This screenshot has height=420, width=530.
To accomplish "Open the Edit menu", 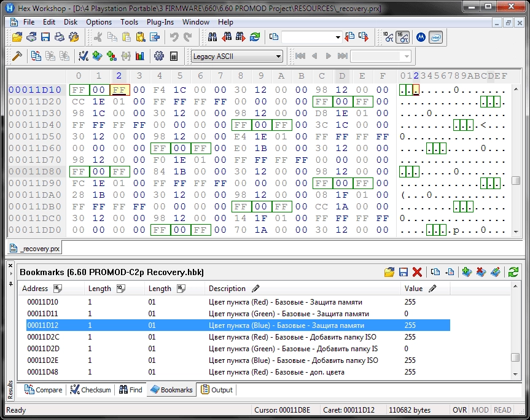I will pos(49,22).
